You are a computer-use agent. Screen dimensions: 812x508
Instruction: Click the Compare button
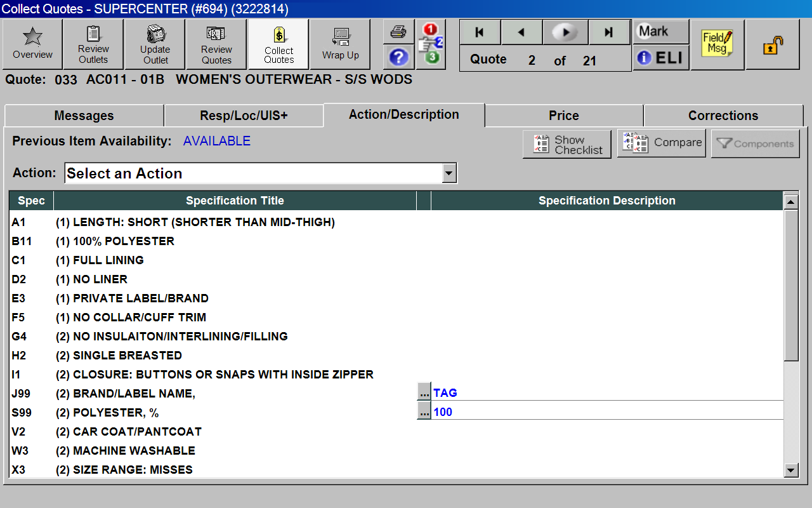pos(663,143)
